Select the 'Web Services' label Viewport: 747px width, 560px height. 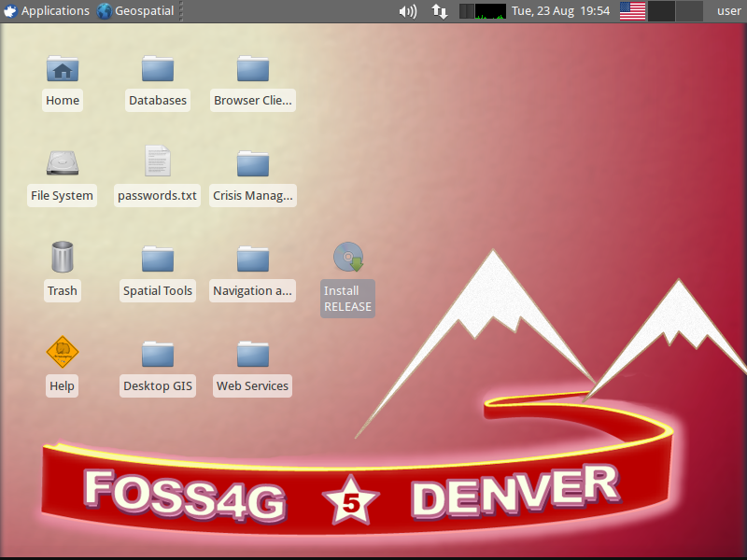[252, 386]
